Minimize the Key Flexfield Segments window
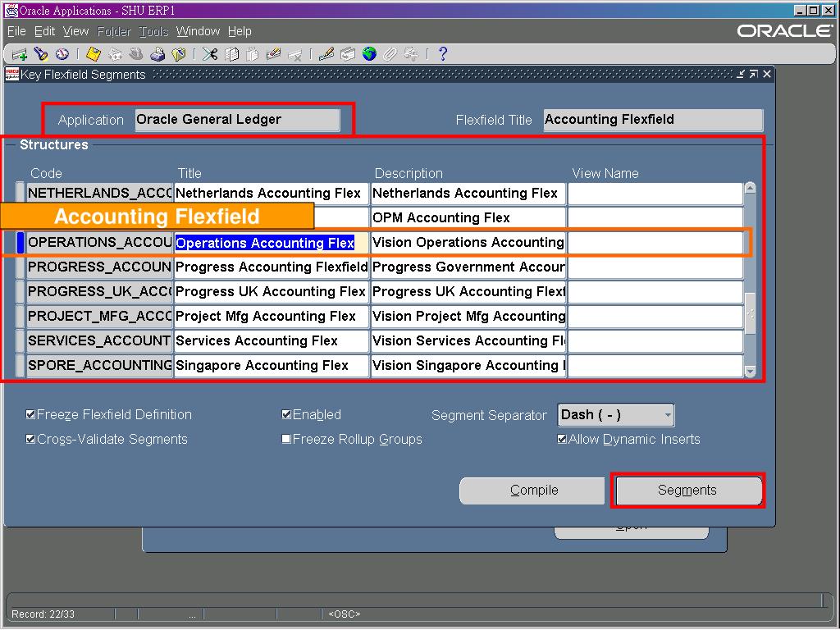The image size is (840, 630). point(741,74)
